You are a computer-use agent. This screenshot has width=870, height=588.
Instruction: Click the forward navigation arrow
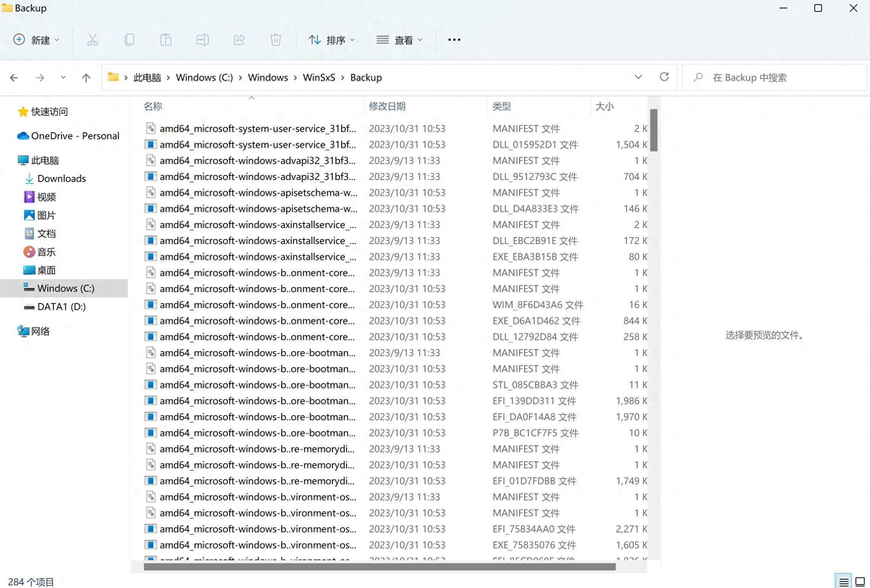tap(40, 77)
